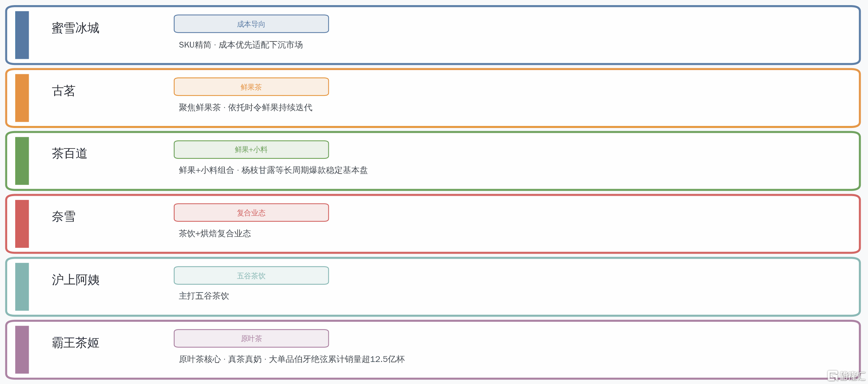
Task: Click the description 'SKU精简 · 成本优先适配下沉市场'
Action: [241, 45]
